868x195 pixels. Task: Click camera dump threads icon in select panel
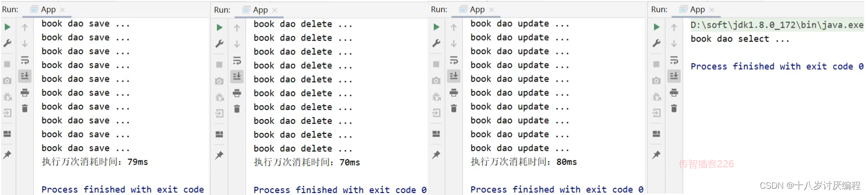pos(656,81)
